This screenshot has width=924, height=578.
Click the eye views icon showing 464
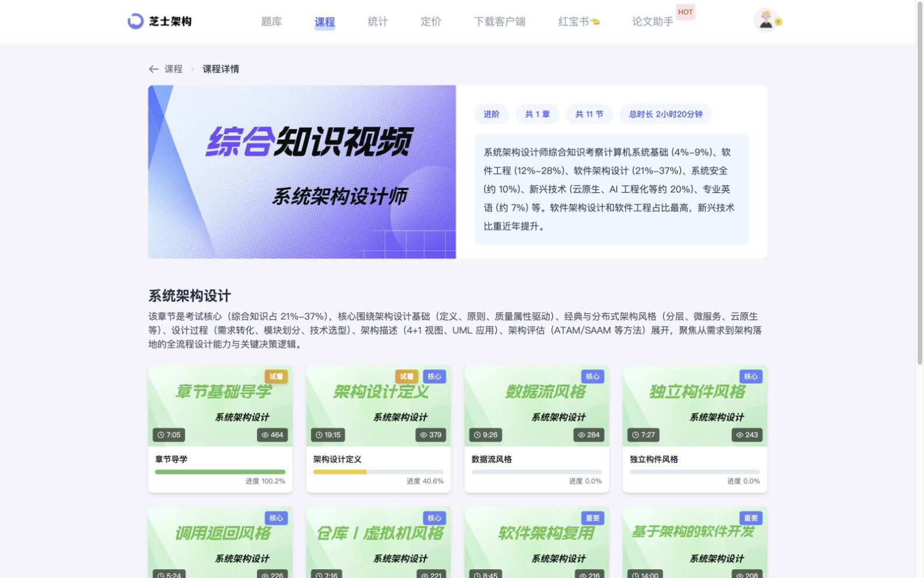(265, 435)
